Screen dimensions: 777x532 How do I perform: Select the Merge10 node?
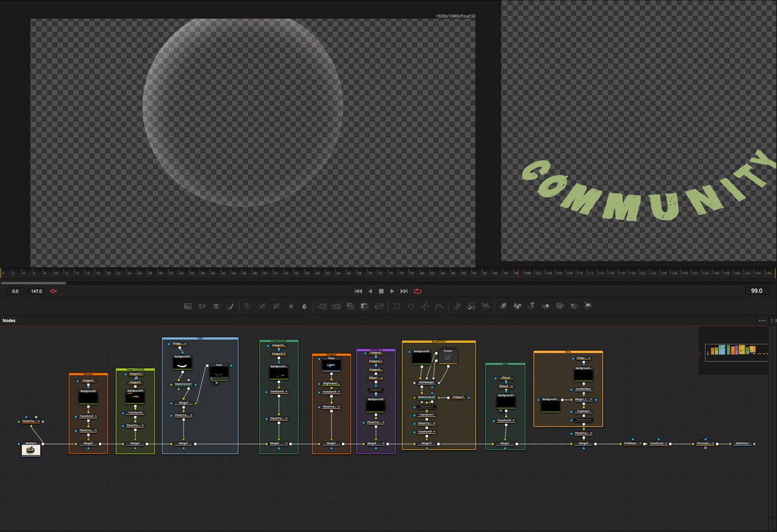pyautogui.click(x=427, y=443)
